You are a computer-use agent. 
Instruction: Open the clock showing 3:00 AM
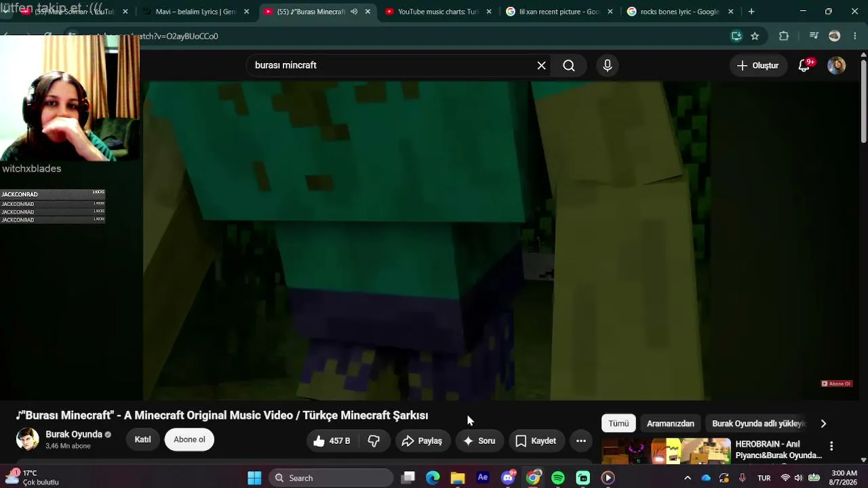[x=844, y=478]
